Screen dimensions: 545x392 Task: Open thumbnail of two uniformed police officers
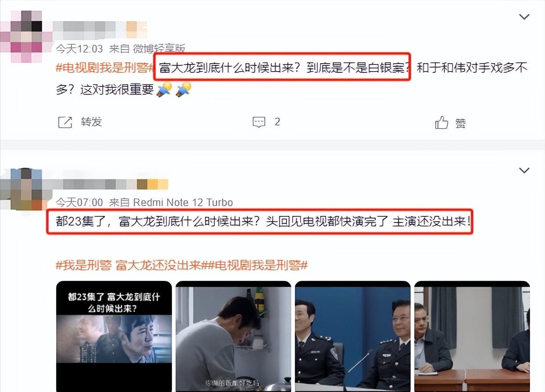353,336
